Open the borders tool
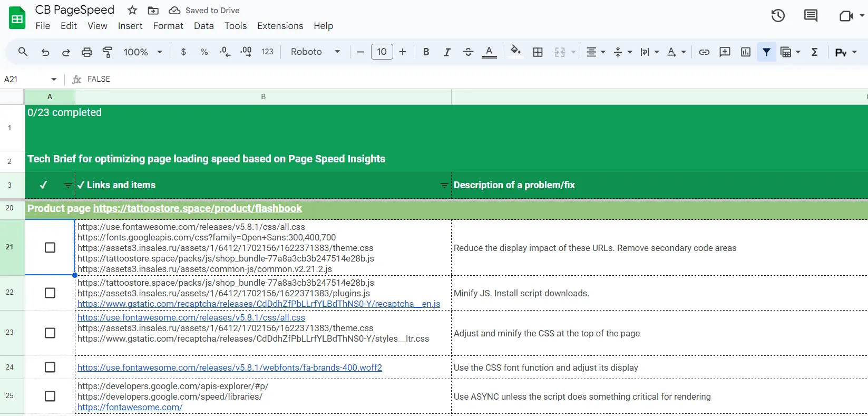 point(538,52)
